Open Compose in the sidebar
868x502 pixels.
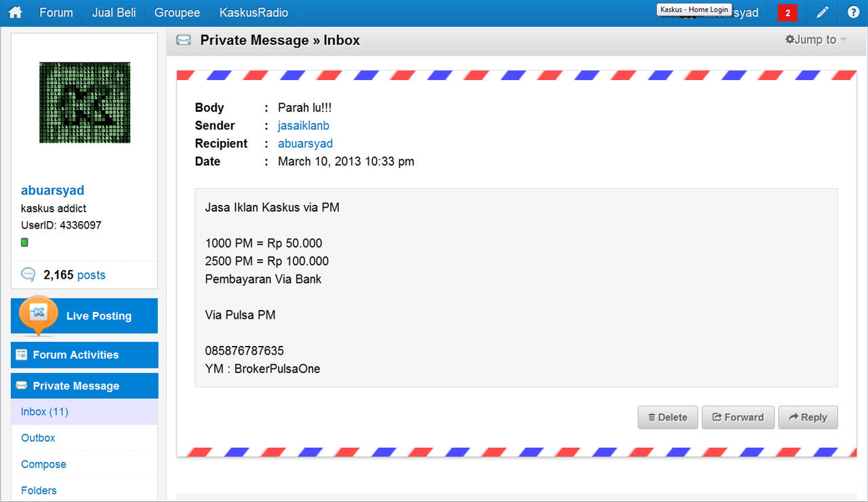(x=43, y=465)
